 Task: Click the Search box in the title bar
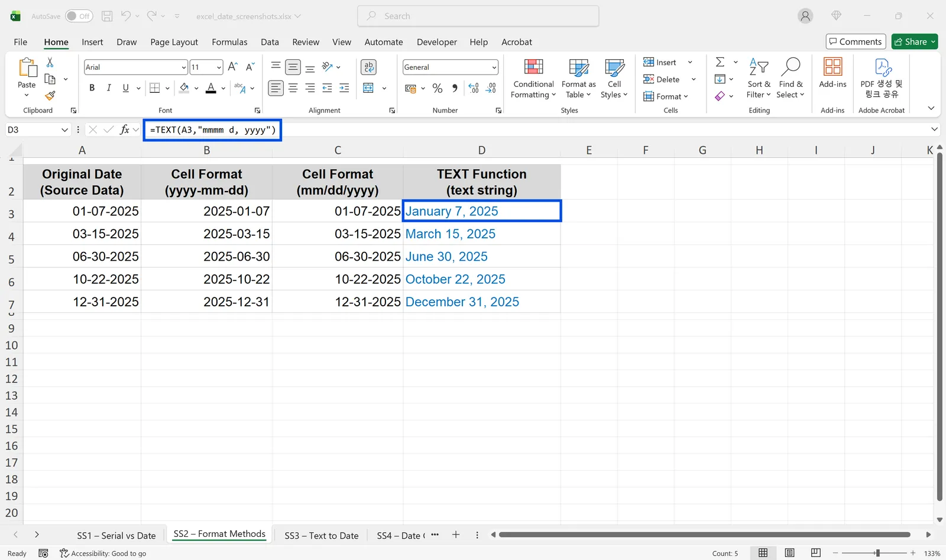pyautogui.click(x=478, y=16)
